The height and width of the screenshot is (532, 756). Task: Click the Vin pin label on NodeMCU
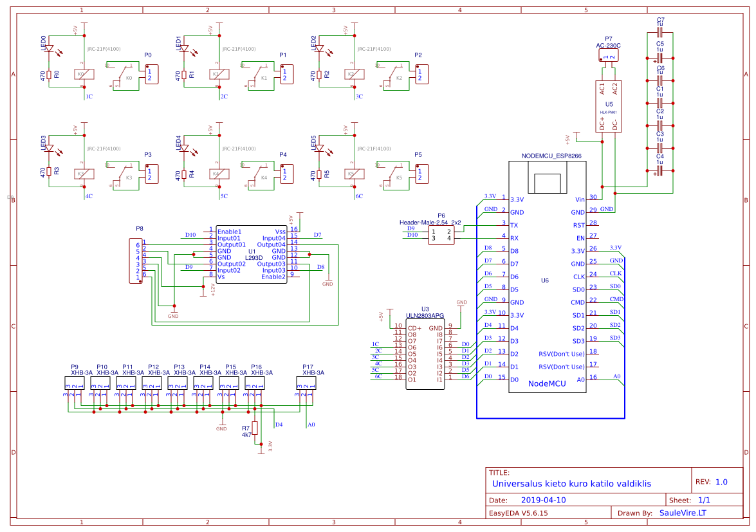(580, 199)
